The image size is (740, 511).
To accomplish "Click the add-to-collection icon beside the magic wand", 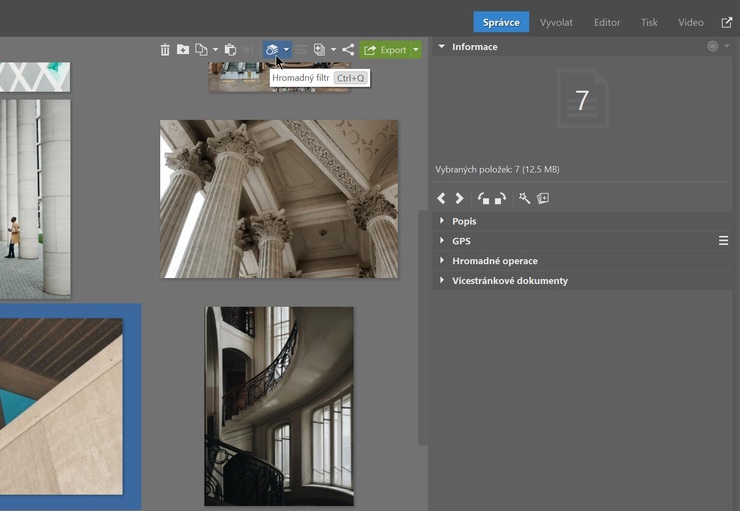I will tap(543, 198).
